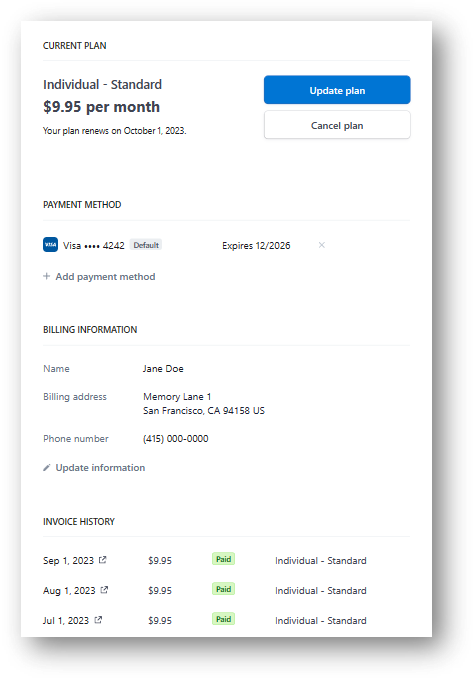Select the Visa card brand icon

50,245
